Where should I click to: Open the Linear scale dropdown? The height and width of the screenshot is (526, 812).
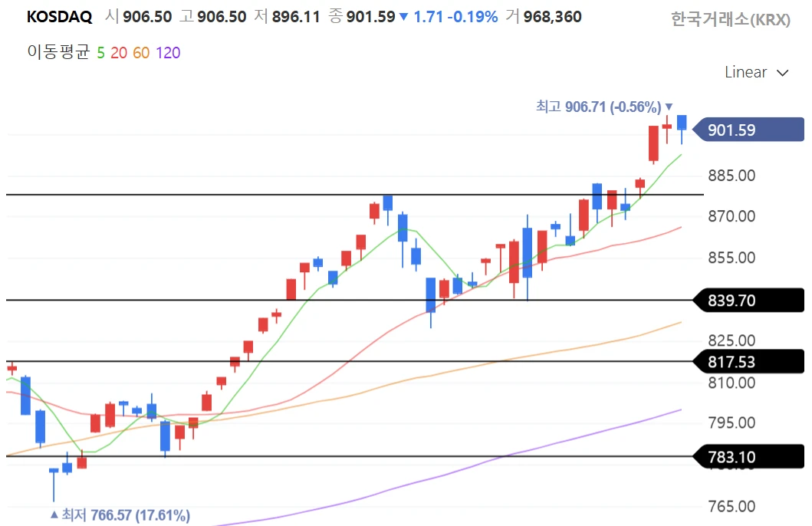click(x=756, y=72)
